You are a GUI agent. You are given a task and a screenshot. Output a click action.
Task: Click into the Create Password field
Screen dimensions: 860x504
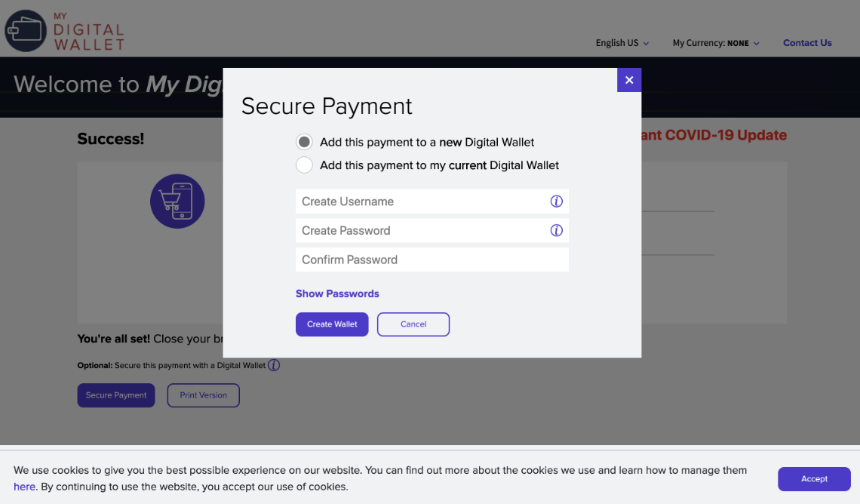pyautogui.click(x=422, y=231)
